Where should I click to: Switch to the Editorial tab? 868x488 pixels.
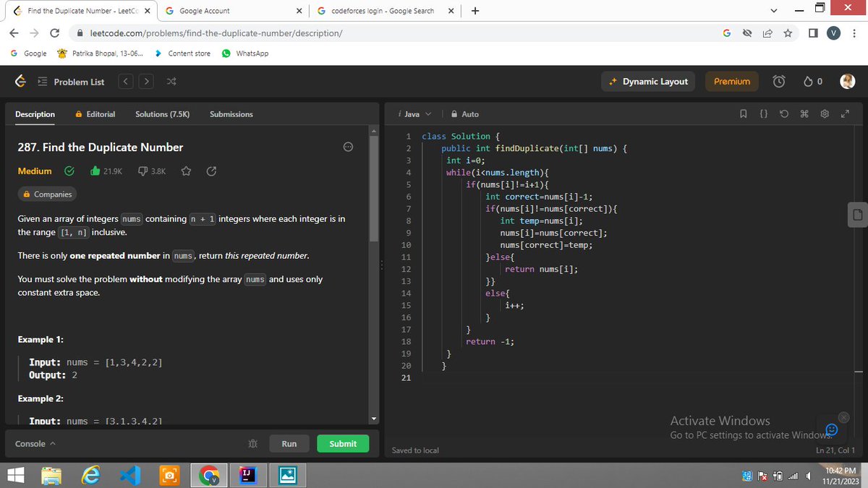click(95, 114)
